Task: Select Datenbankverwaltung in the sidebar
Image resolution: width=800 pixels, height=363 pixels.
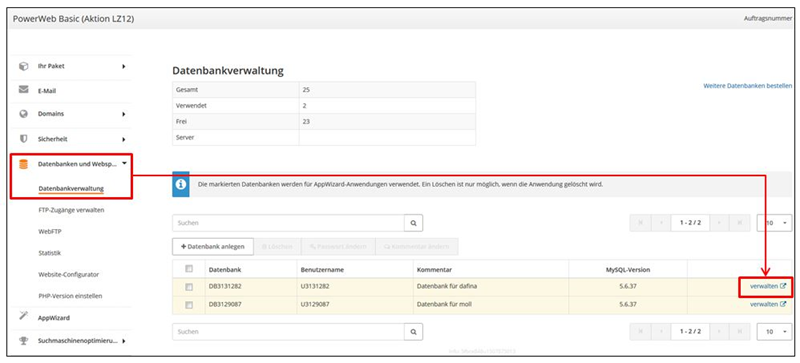Action: pyautogui.click(x=71, y=188)
